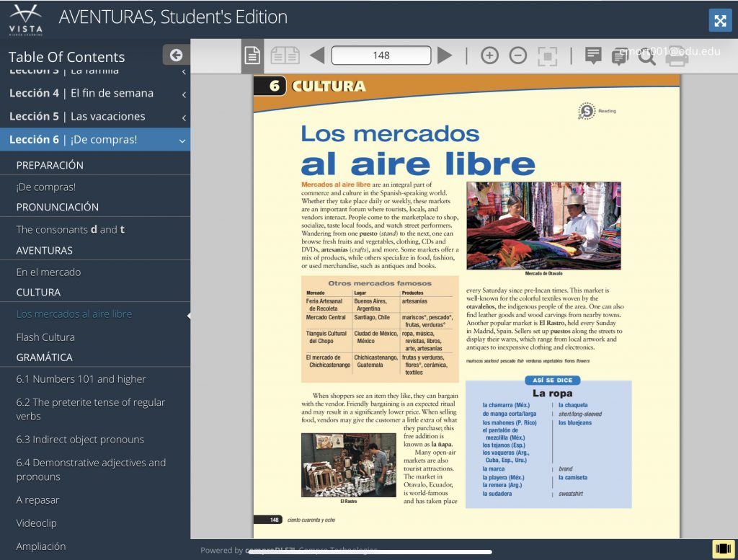The height and width of the screenshot is (560, 738).
Task: Zoom in on the page
Action: pos(489,55)
